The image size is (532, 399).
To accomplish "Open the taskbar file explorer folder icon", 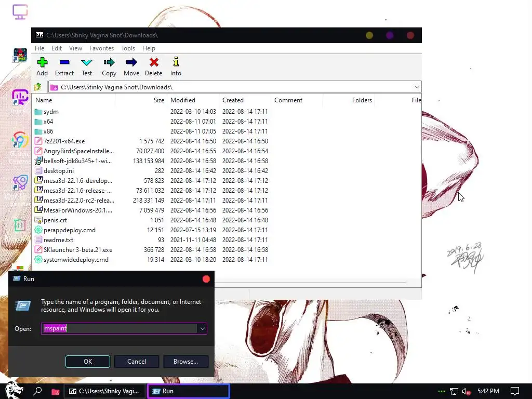I will 55,392.
